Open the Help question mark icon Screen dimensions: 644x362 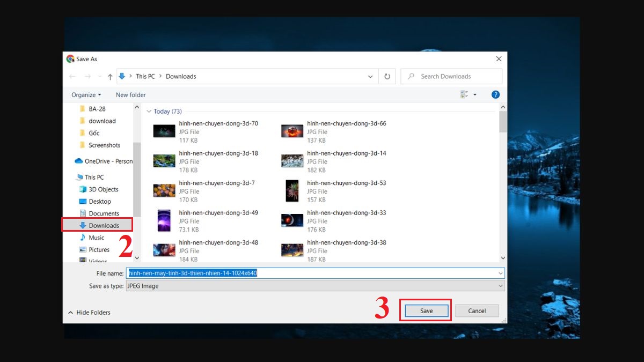pos(495,95)
